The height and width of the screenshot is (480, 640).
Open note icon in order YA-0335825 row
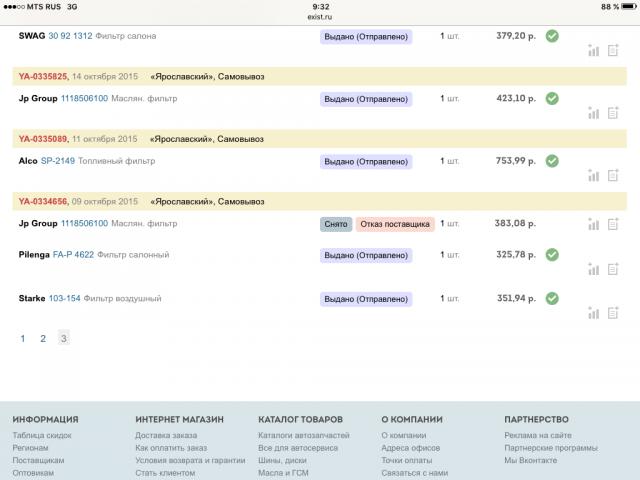(613, 113)
